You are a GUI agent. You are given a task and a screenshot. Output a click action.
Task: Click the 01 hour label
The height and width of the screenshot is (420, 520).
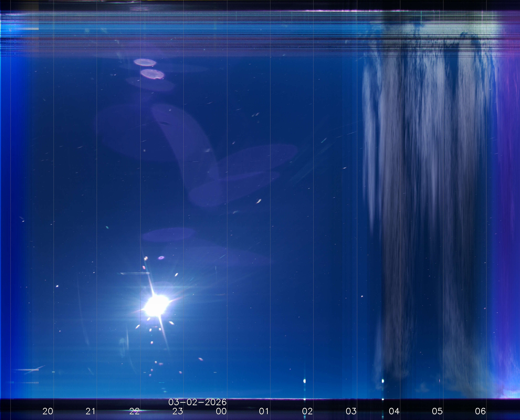click(x=264, y=411)
